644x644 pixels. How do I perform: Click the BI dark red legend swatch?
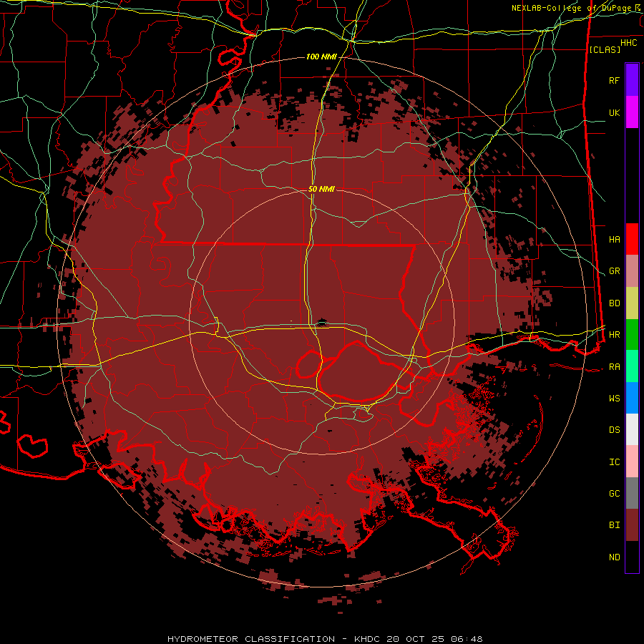coord(632,525)
